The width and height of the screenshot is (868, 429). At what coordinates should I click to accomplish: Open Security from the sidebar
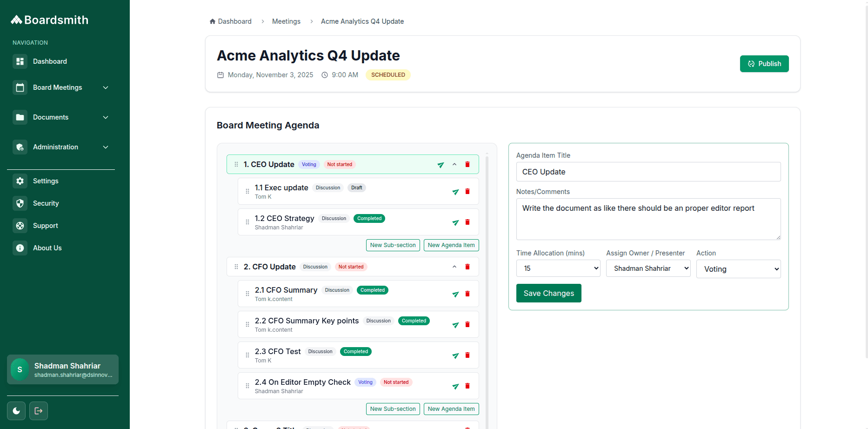[46, 203]
